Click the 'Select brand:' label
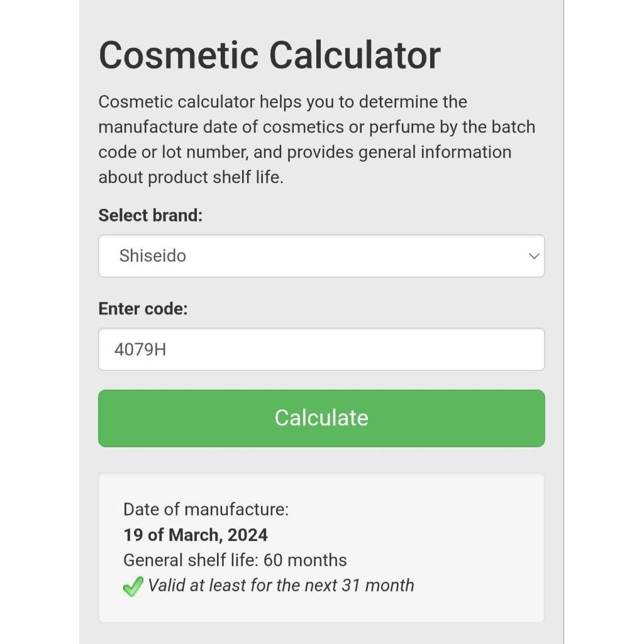The image size is (644, 644). 150,215
